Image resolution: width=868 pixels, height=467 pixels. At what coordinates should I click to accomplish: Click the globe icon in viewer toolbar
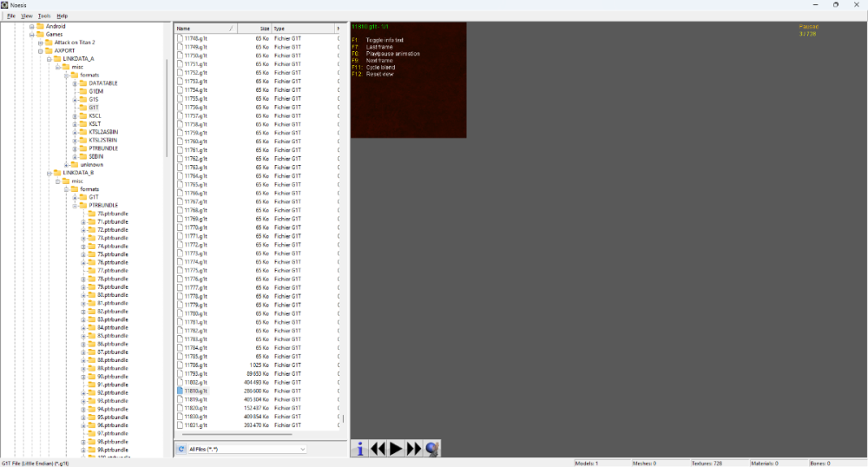pyautogui.click(x=432, y=448)
